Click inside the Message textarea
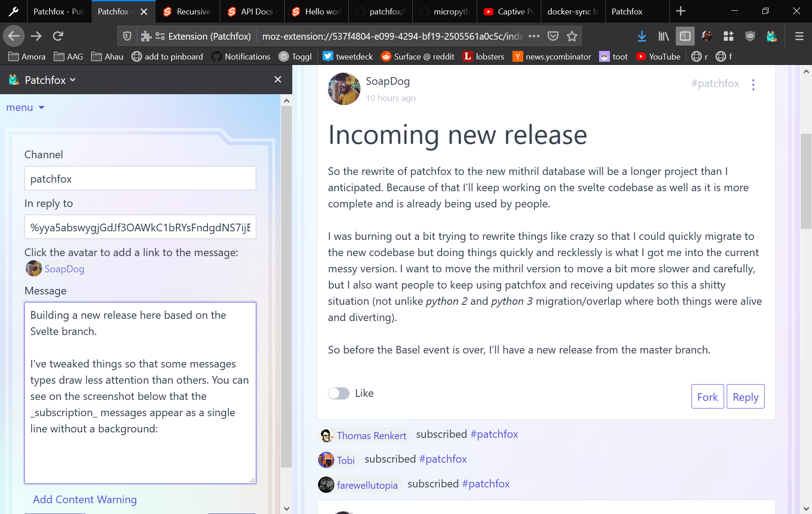 tap(140, 393)
